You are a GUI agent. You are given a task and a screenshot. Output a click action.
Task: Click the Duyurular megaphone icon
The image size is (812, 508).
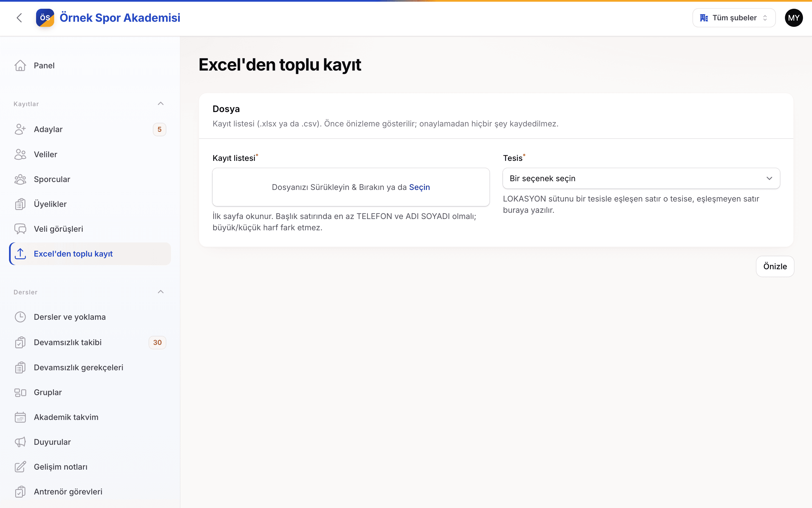tap(20, 442)
